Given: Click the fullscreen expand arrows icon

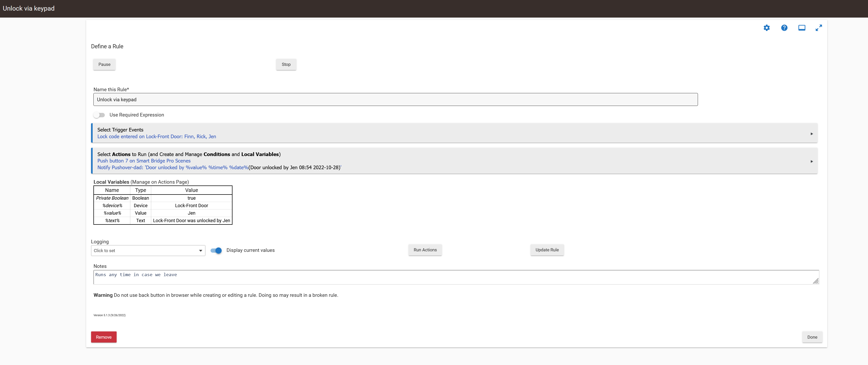Looking at the screenshot, I should [x=819, y=28].
